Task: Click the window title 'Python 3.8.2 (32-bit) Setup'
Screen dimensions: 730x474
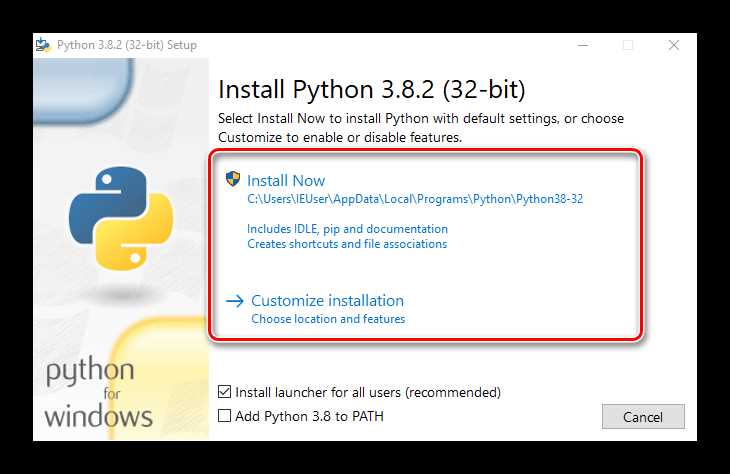Action: point(127,45)
